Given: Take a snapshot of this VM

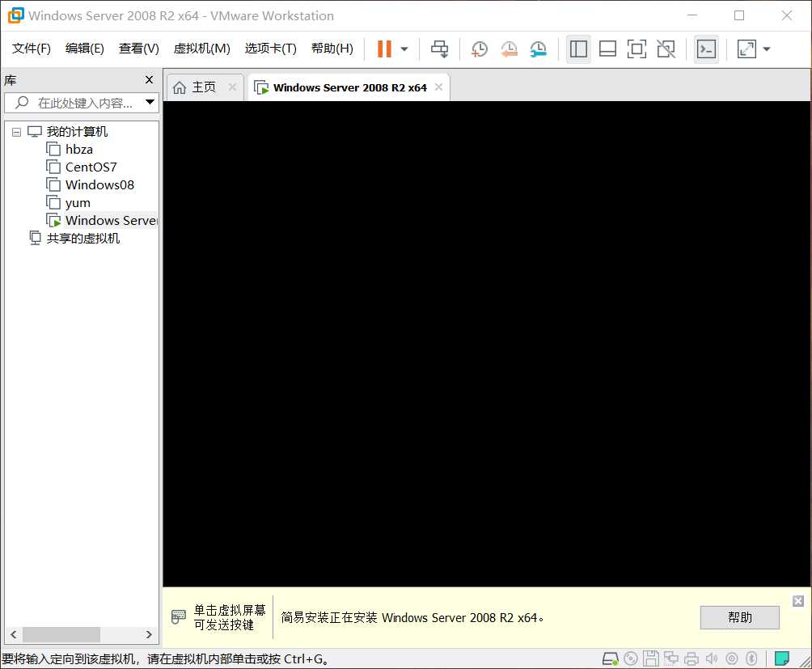Looking at the screenshot, I should pyautogui.click(x=480, y=49).
